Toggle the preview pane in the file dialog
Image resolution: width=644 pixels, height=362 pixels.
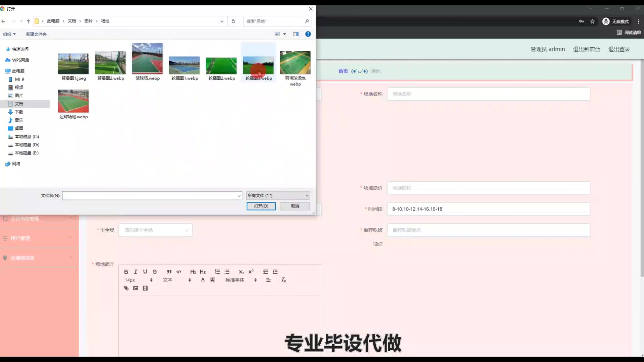[x=296, y=34]
